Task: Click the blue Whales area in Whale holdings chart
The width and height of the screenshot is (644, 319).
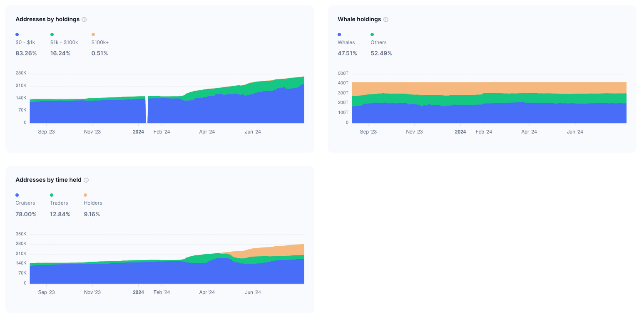Action: [489, 113]
